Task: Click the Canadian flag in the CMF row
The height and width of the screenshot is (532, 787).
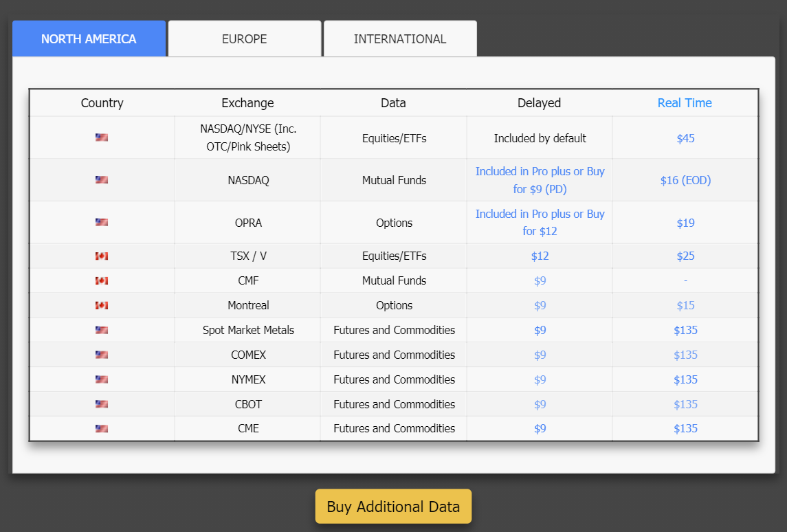Action: [102, 280]
